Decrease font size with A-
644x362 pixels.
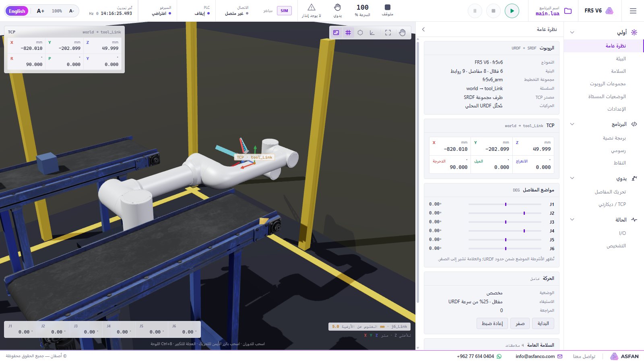[x=71, y=11]
